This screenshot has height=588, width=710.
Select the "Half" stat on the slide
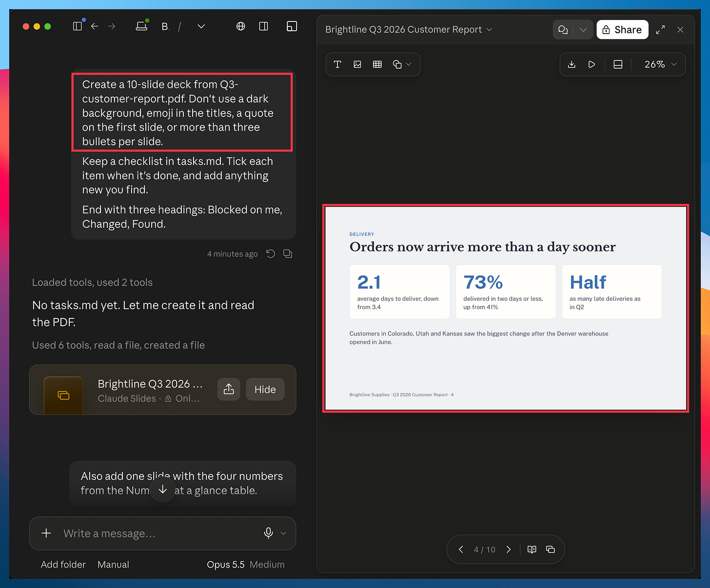(588, 282)
